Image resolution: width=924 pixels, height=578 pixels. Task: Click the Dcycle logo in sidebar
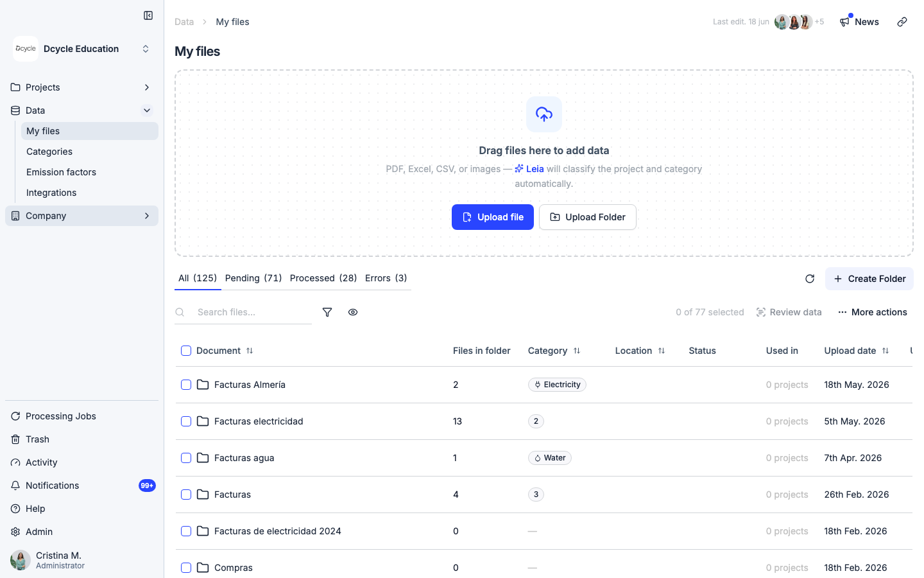pos(26,49)
